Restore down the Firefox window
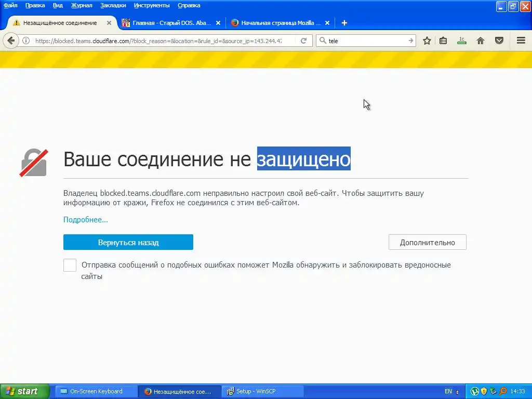This screenshot has height=399, width=532. tap(513, 6)
